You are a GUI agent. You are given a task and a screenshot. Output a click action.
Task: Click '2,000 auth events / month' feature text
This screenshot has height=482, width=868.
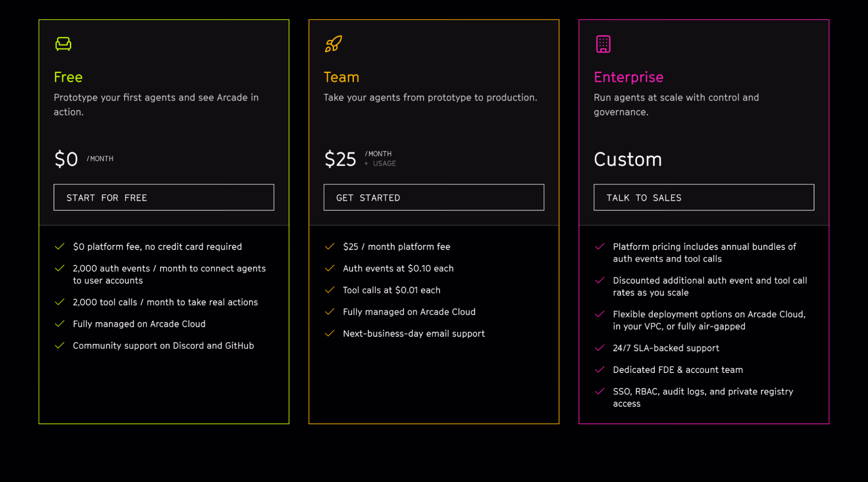169,274
